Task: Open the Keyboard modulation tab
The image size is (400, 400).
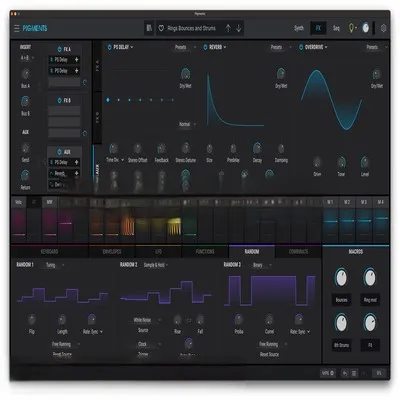Action: 49,252
